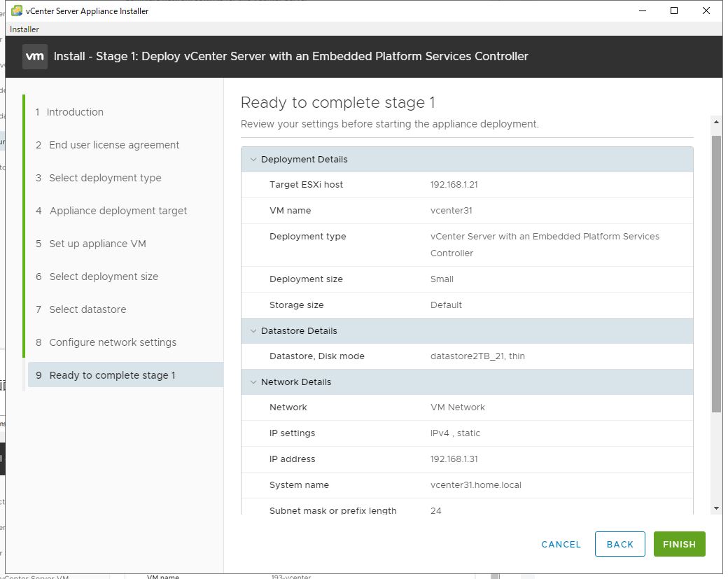This screenshot has height=579, width=728.
Task: Click the Finish button
Action: pyautogui.click(x=679, y=544)
